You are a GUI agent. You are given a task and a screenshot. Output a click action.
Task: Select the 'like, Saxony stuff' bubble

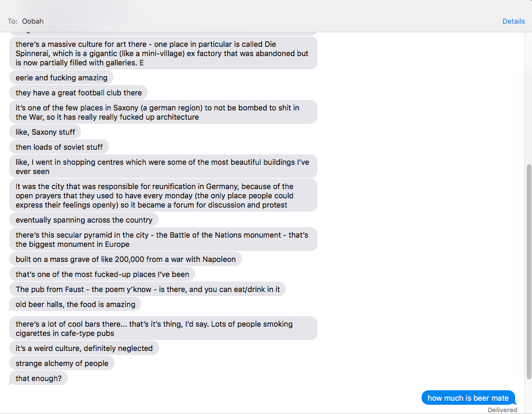[45, 132]
